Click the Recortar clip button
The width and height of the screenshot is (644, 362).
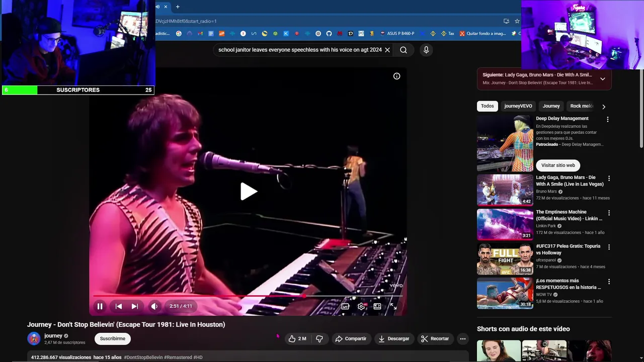point(435,339)
